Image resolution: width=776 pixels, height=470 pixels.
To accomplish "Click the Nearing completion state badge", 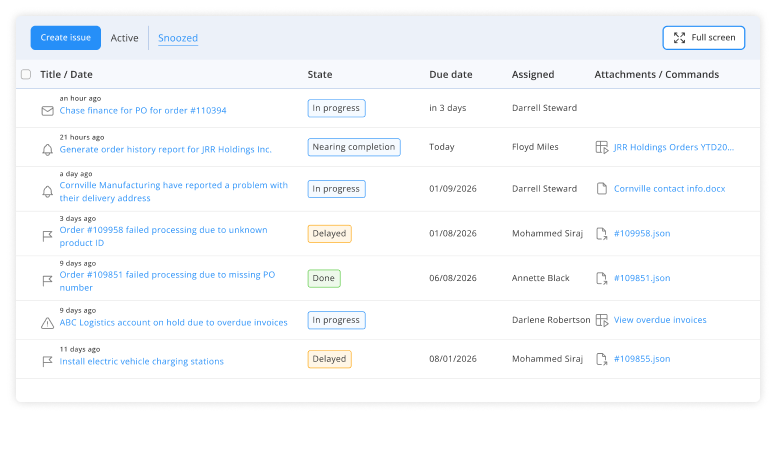I will point(354,147).
